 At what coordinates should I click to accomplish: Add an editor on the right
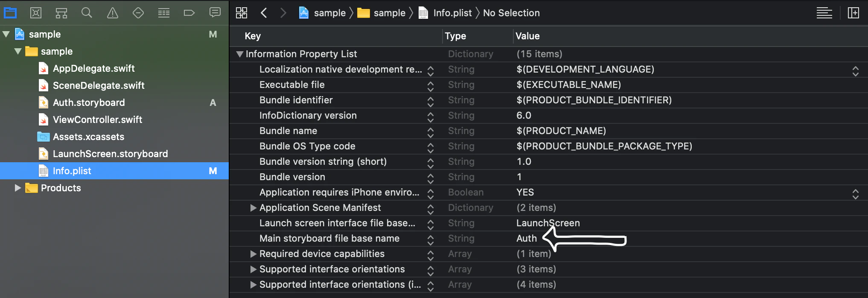(x=853, y=13)
